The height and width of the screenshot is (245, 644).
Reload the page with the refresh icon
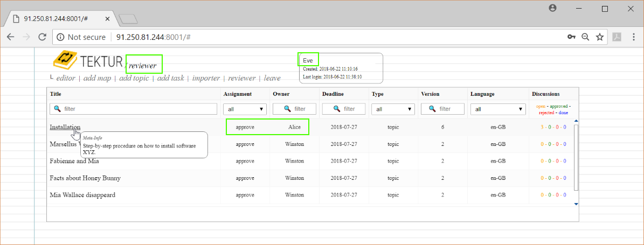click(42, 37)
